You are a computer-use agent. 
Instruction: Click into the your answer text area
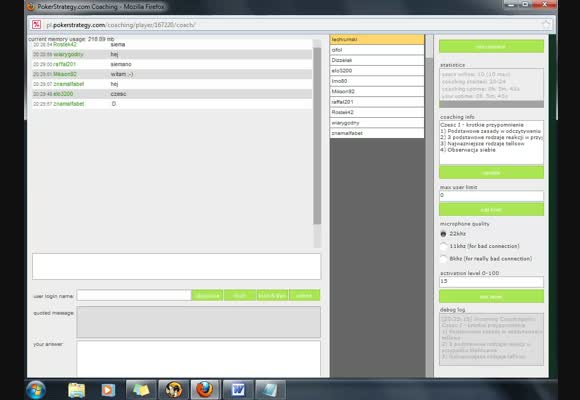click(199, 359)
